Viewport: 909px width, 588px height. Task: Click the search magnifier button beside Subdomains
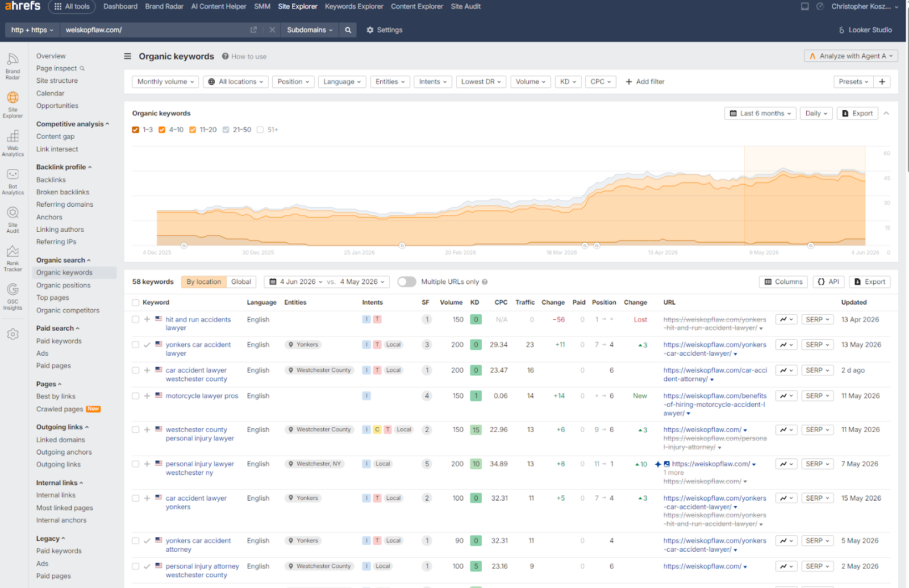coord(348,30)
